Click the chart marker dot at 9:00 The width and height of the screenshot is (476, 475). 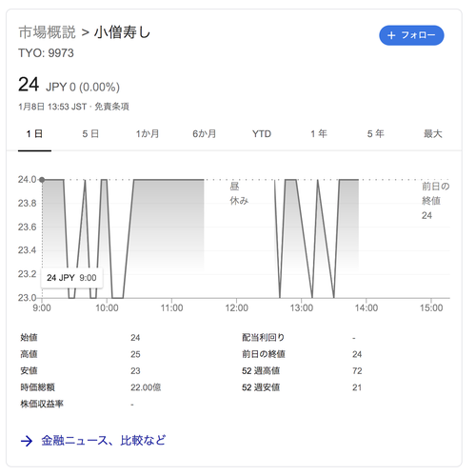[x=42, y=180]
